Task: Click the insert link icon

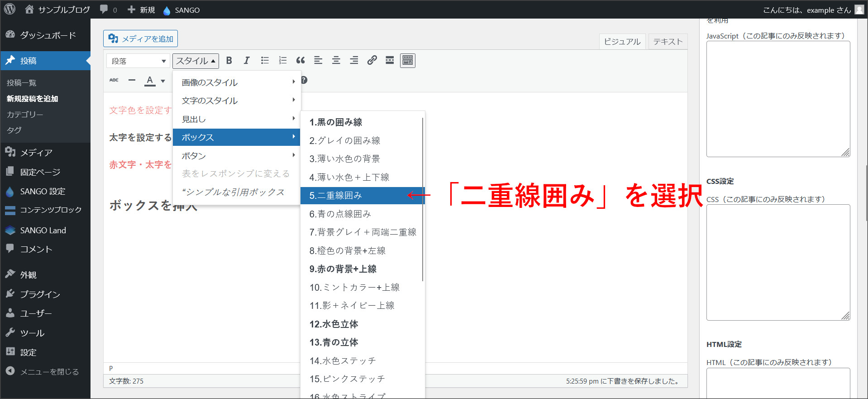Action: 372,61
